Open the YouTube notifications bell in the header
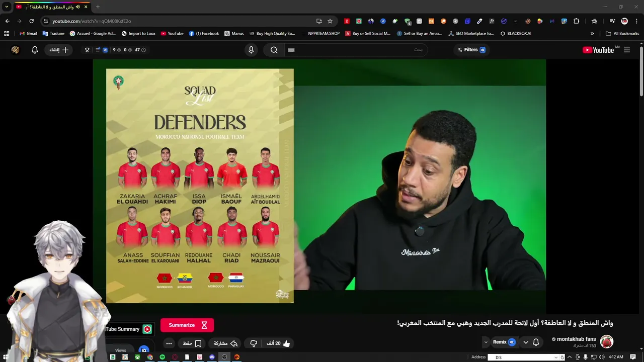Image resolution: width=644 pixels, height=362 pixels. click(x=35, y=50)
